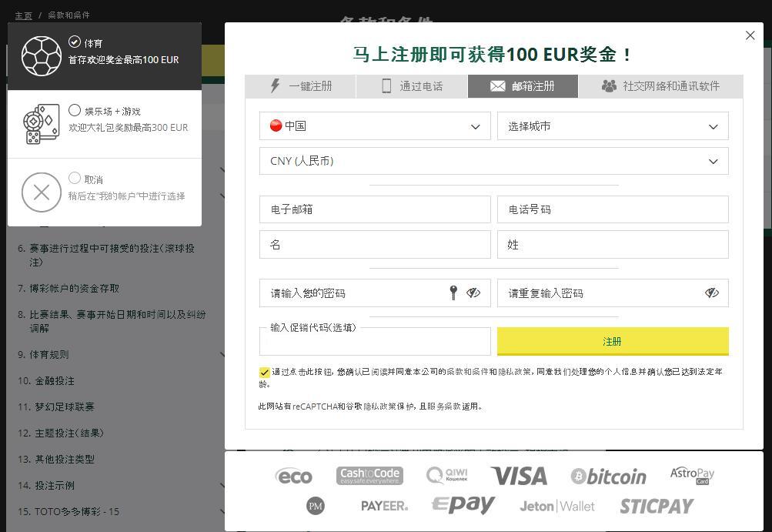Image resolution: width=772 pixels, height=532 pixels.
Task: Click the soccer ball sports bonus icon
Action: pos(42,55)
